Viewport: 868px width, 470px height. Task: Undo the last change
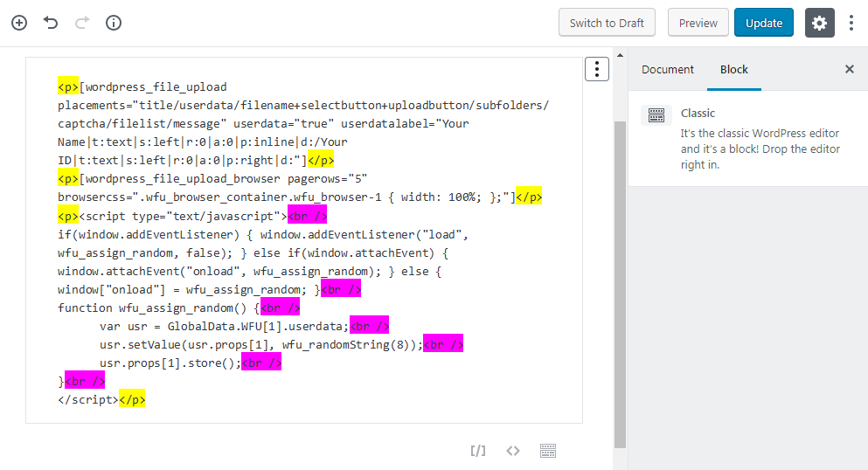coord(51,23)
